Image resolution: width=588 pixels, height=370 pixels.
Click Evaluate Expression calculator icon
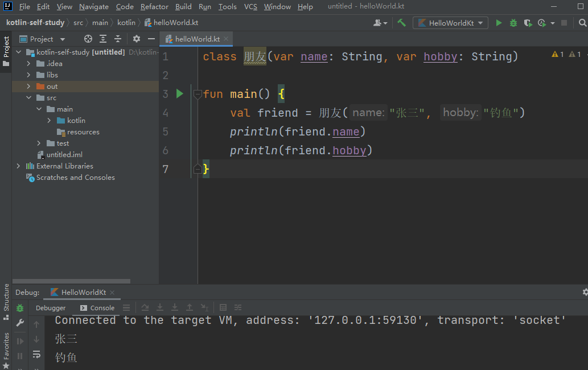pyautogui.click(x=223, y=308)
